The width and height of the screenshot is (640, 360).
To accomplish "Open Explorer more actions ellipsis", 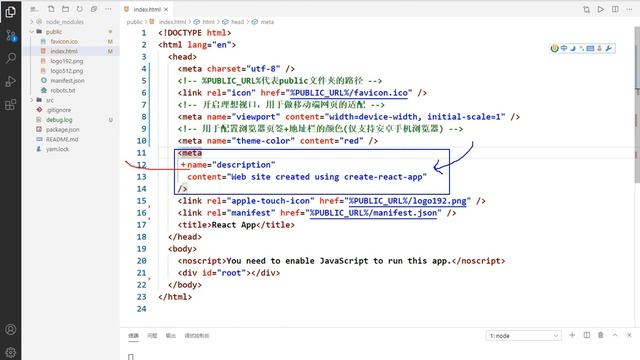I will pyautogui.click(x=108, y=9).
